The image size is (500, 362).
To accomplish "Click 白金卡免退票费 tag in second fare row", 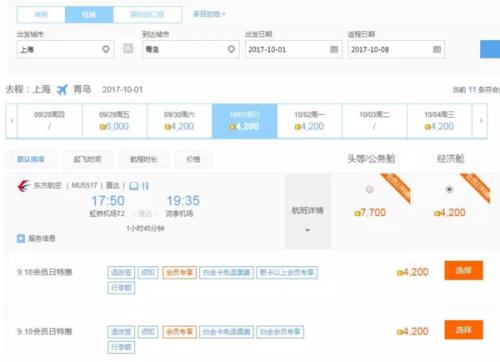I will click(227, 332).
